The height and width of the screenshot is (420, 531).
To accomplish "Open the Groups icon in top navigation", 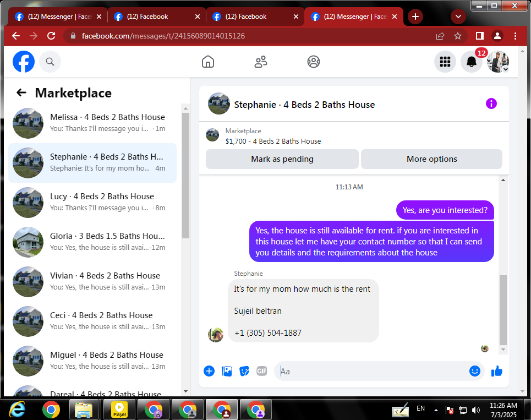I will [x=314, y=62].
